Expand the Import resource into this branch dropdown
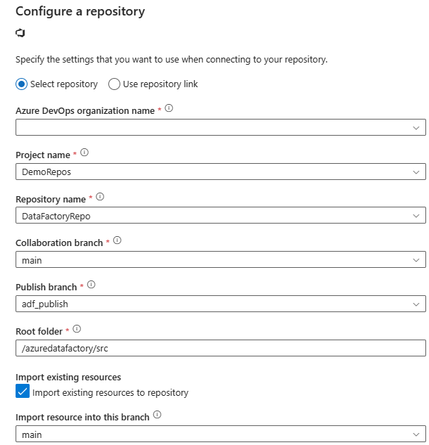The width and height of the screenshot is (429, 445). [221, 434]
